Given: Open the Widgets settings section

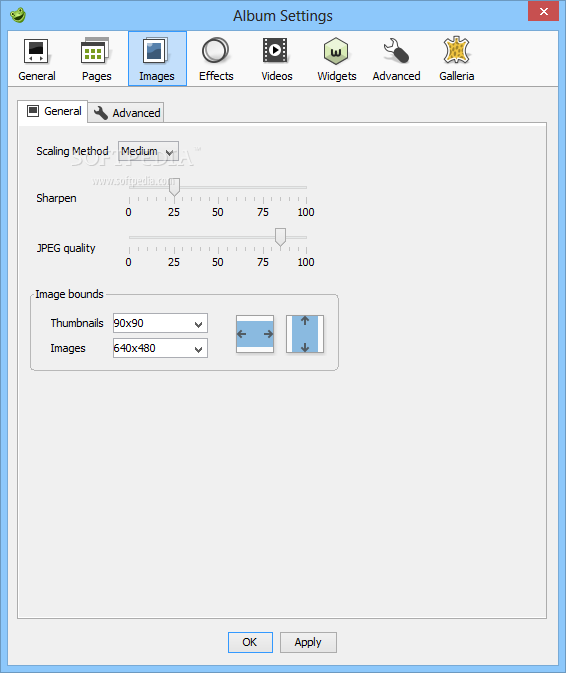Looking at the screenshot, I should click(x=337, y=59).
